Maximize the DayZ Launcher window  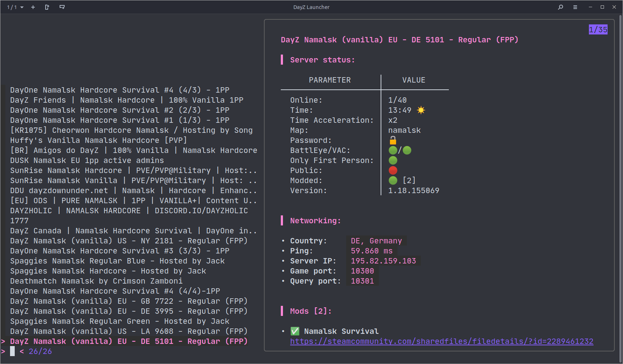tap(602, 7)
